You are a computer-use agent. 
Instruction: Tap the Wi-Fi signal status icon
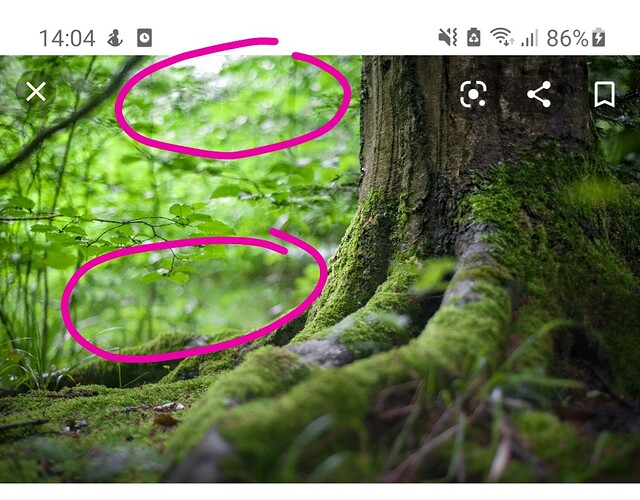pos(502,38)
